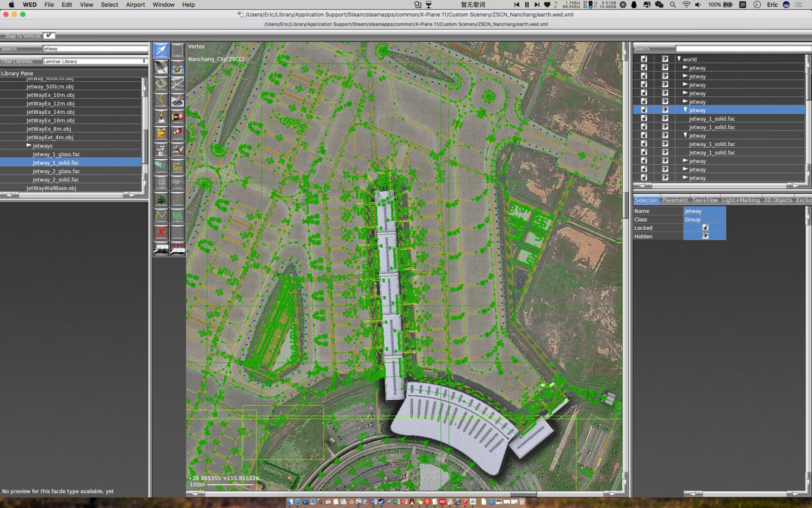Select the Taxiway pavement tool
Screen dimensions: 812x508
(x=178, y=83)
